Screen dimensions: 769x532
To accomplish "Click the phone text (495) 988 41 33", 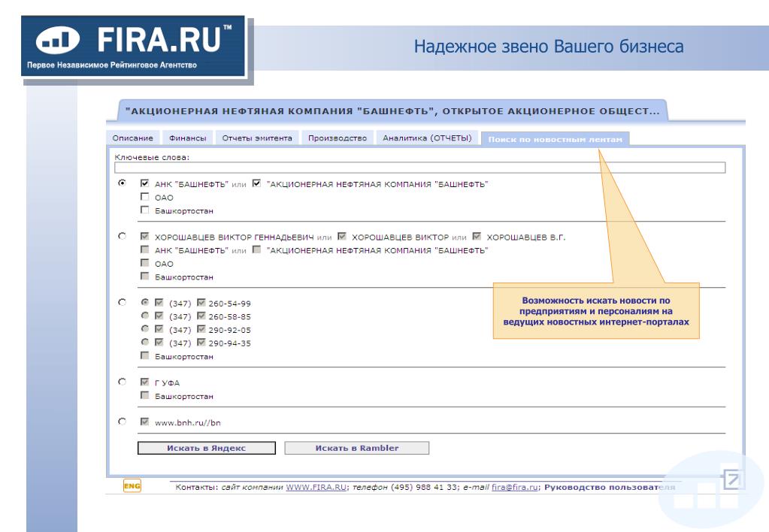I will tap(425, 488).
